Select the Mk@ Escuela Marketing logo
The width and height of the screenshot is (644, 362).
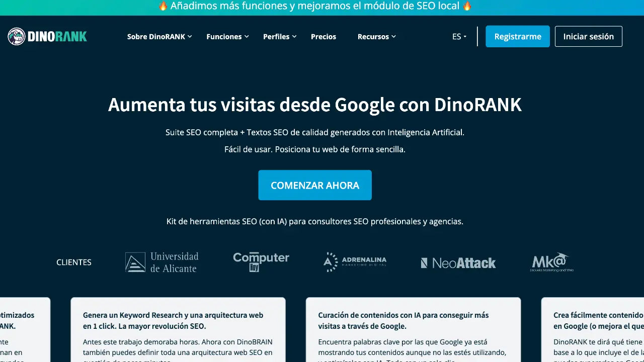[x=551, y=262]
